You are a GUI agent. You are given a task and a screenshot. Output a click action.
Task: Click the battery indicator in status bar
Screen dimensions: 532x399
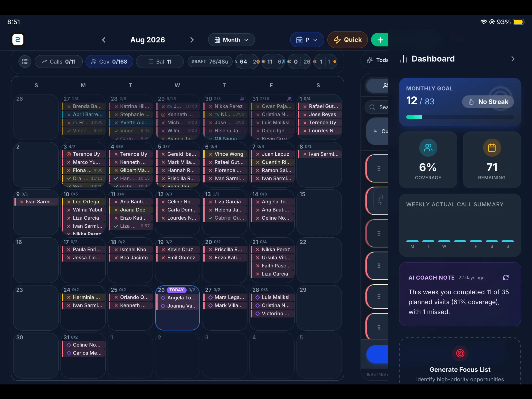519,22
